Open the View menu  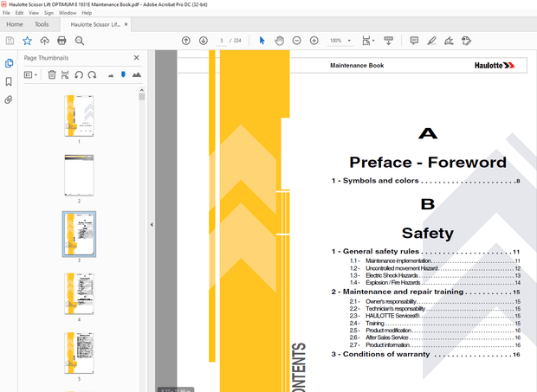(x=34, y=13)
